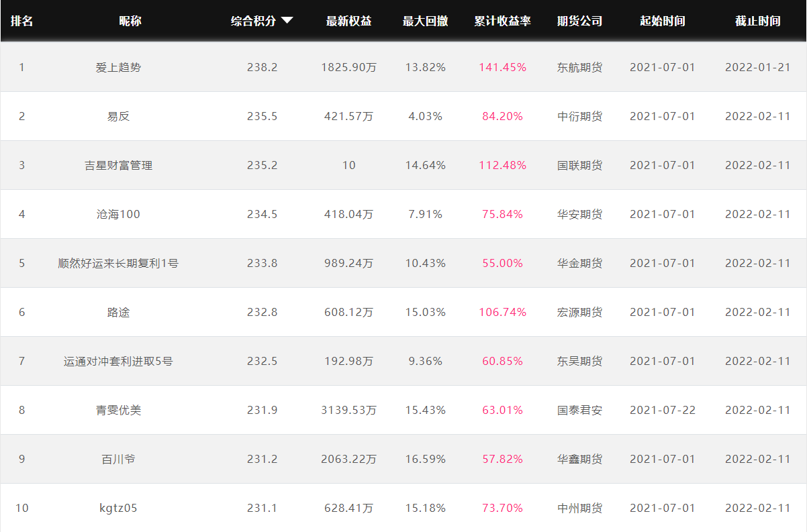Select 吉星财富管理's equity value 10

coord(348,165)
